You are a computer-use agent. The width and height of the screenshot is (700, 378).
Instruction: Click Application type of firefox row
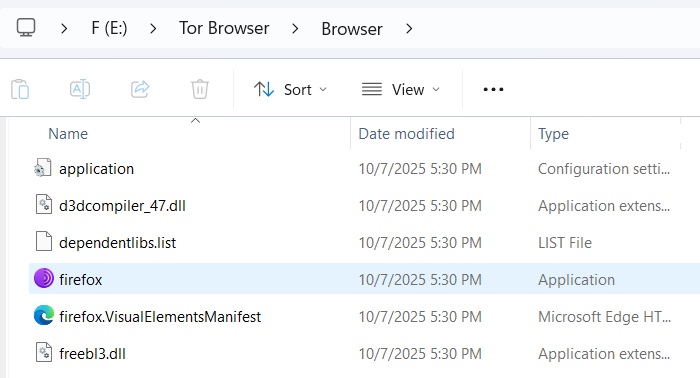[576, 280]
